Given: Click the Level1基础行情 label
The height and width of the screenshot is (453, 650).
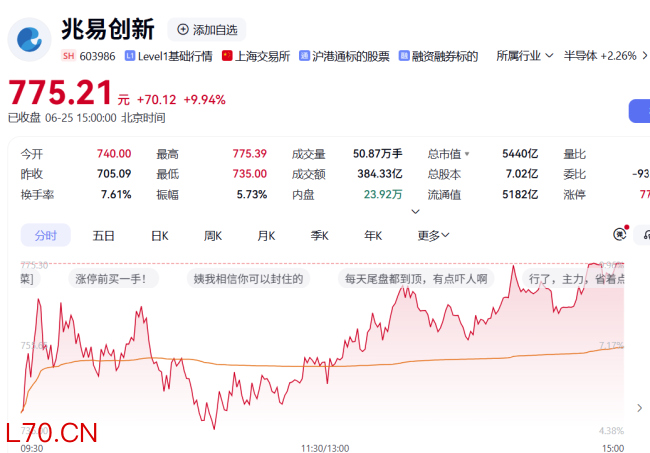Looking at the screenshot, I should click(175, 56).
